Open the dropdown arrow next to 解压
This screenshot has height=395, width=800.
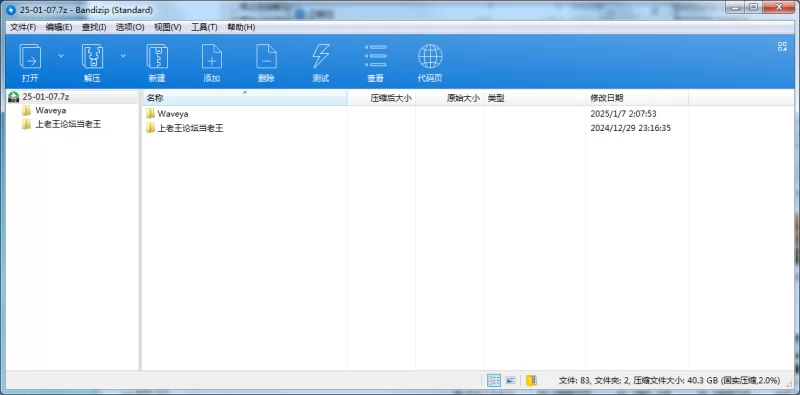(123, 56)
